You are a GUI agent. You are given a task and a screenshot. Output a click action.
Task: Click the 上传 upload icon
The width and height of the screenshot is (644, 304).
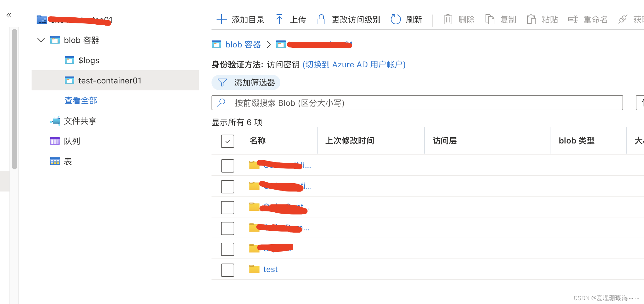point(280,19)
